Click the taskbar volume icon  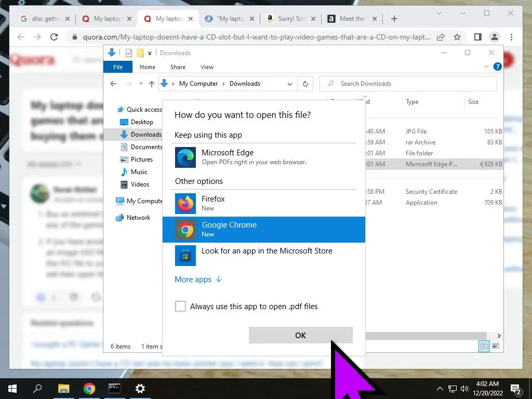pyautogui.click(x=464, y=389)
